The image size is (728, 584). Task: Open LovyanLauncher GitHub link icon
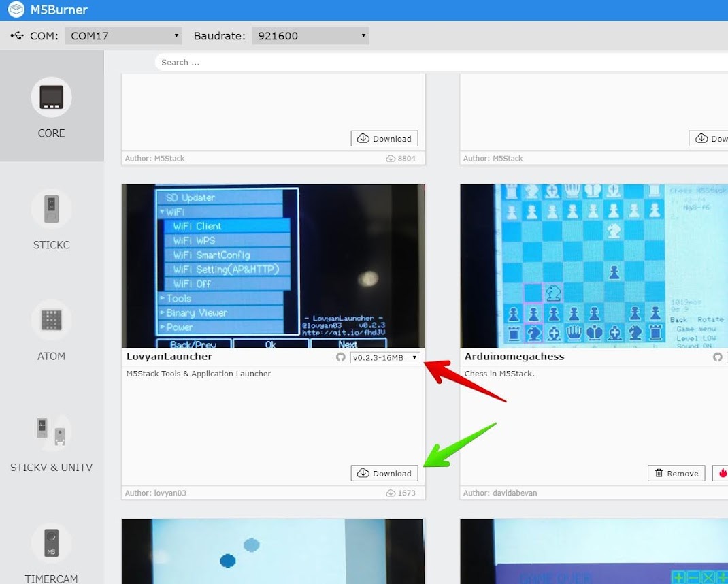(x=341, y=357)
